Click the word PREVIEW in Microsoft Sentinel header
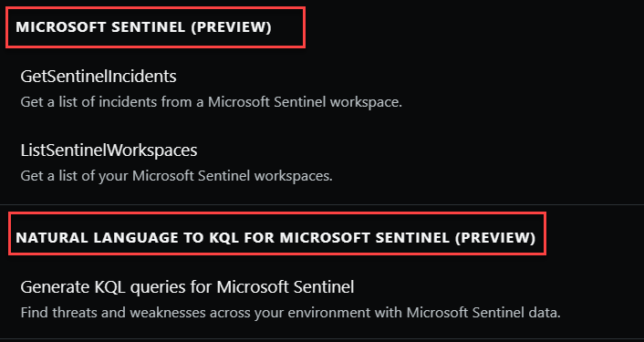Viewport: 644px width, 342px height. tap(231, 27)
